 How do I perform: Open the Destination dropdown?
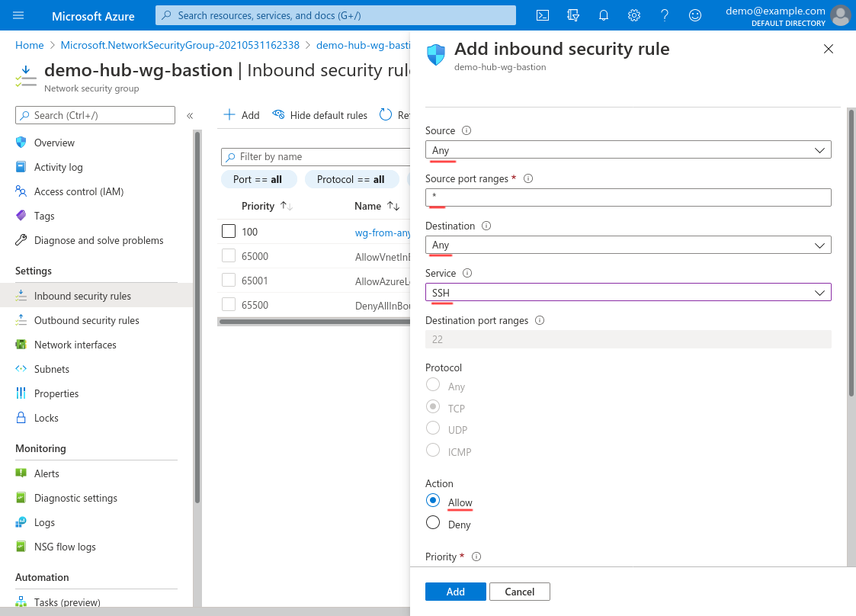tap(628, 245)
